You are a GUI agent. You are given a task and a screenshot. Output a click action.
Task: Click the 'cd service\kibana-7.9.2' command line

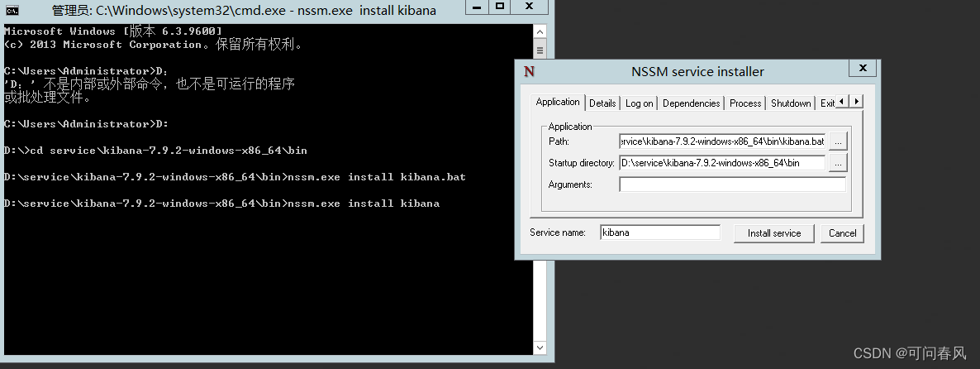coord(155,151)
